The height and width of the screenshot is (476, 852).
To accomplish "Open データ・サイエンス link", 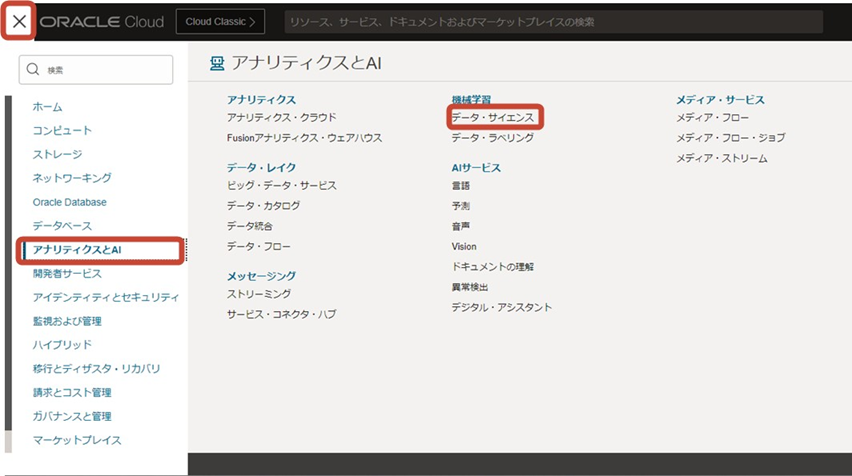I will click(x=493, y=117).
